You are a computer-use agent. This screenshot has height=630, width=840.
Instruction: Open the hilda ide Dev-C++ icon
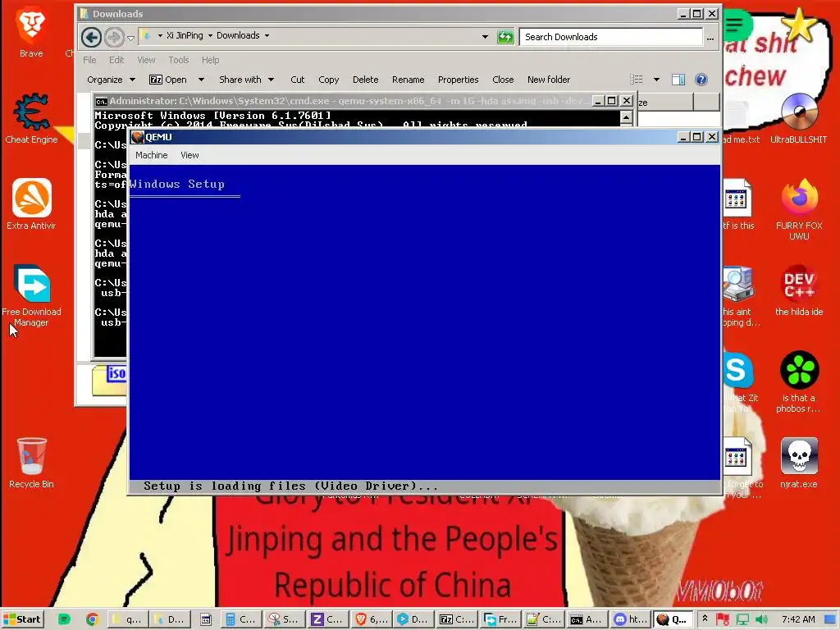[x=799, y=290]
